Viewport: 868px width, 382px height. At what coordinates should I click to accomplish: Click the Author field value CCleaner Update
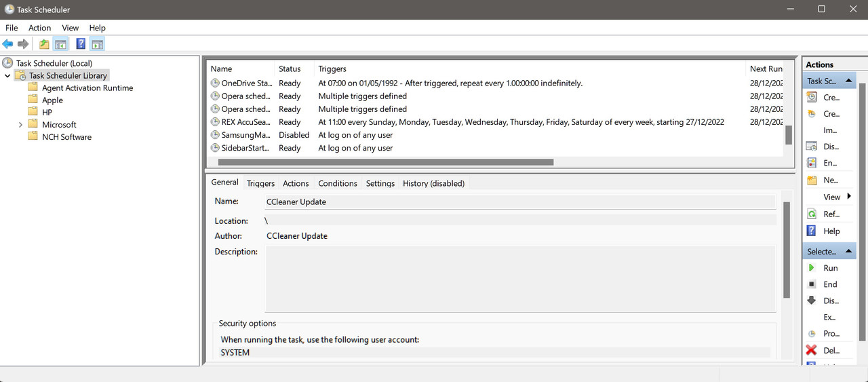[297, 236]
